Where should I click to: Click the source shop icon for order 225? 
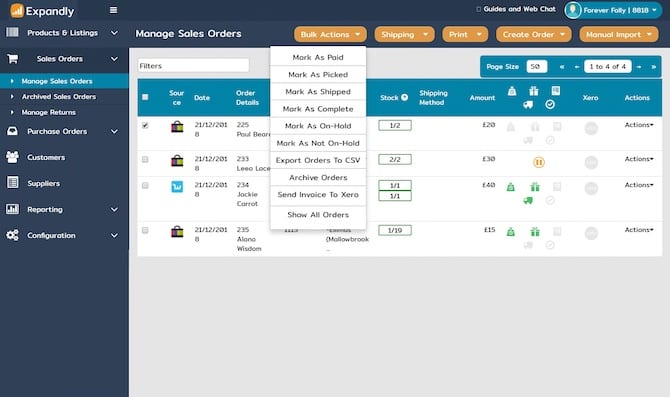click(x=177, y=126)
